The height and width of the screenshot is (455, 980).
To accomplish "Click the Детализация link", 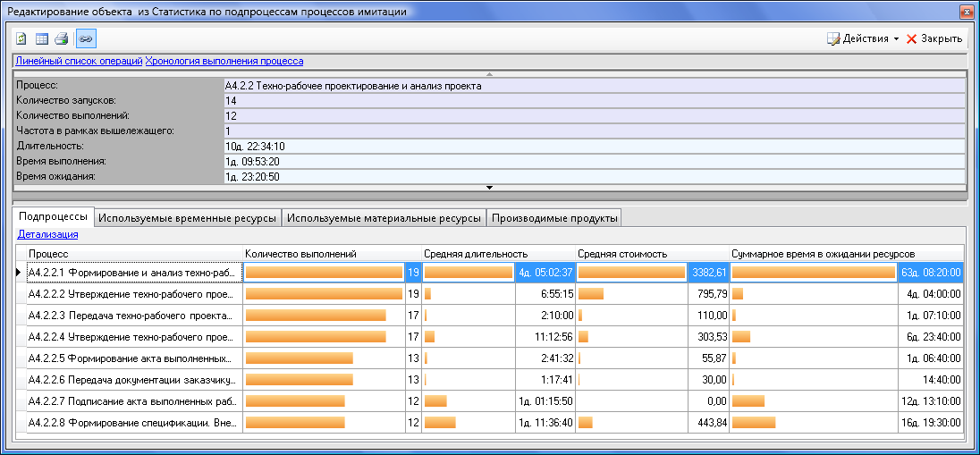I will pyautogui.click(x=47, y=234).
